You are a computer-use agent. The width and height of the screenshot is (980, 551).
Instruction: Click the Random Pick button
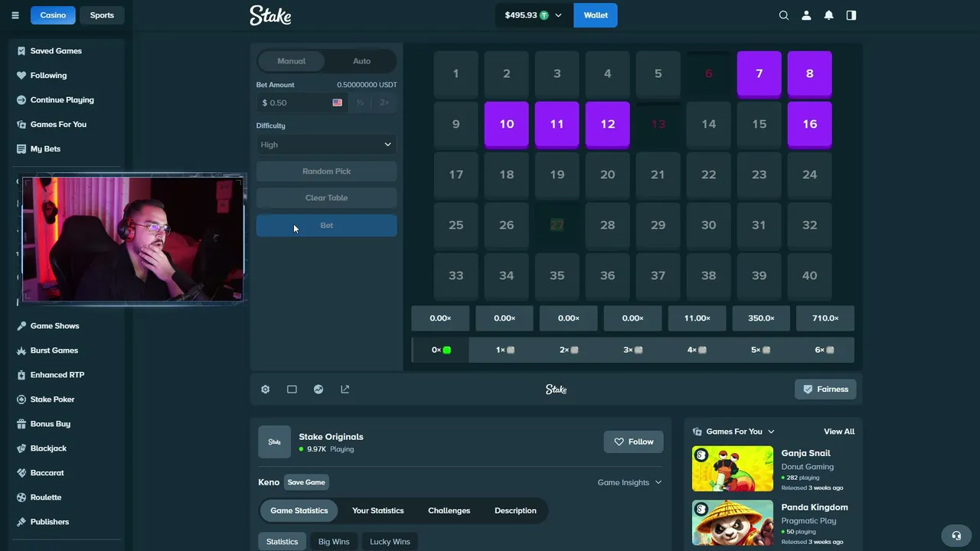click(326, 171)
